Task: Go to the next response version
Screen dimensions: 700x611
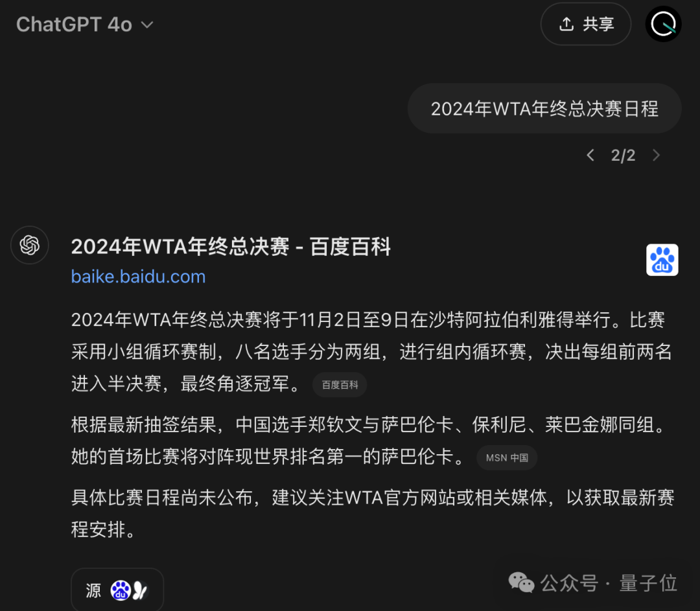Action: click(656, 156)
